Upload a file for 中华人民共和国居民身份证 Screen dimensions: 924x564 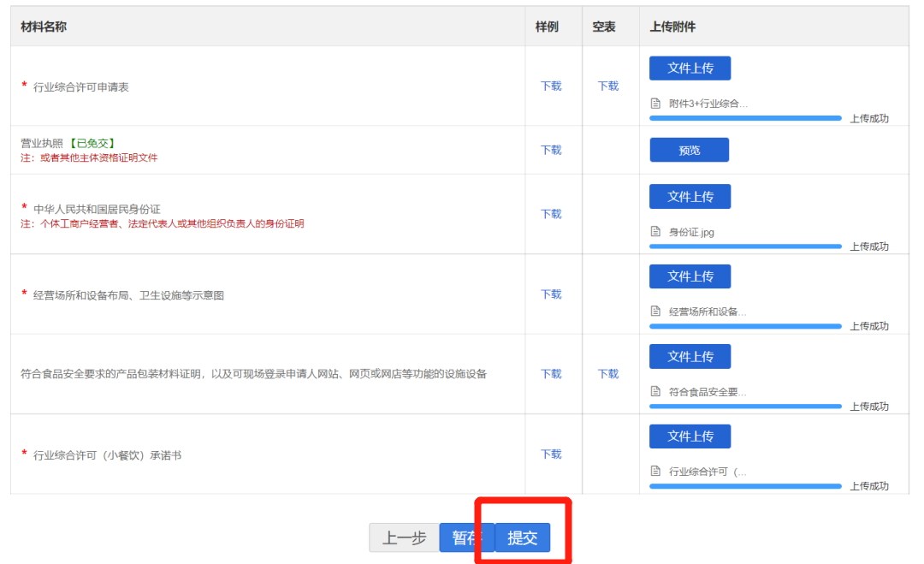[x=690, y=196]
